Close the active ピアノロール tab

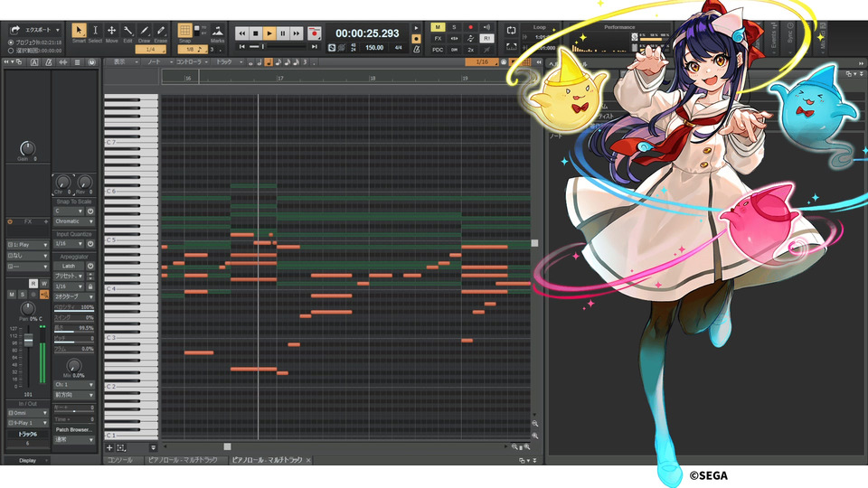(308, 460)
